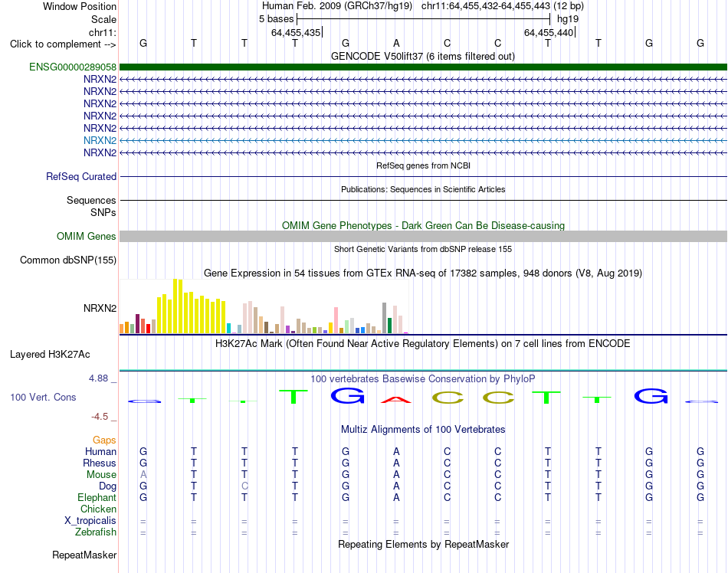
Task: Select the Dog species row label
Action: pyautogui.click(x=108, y=486)
